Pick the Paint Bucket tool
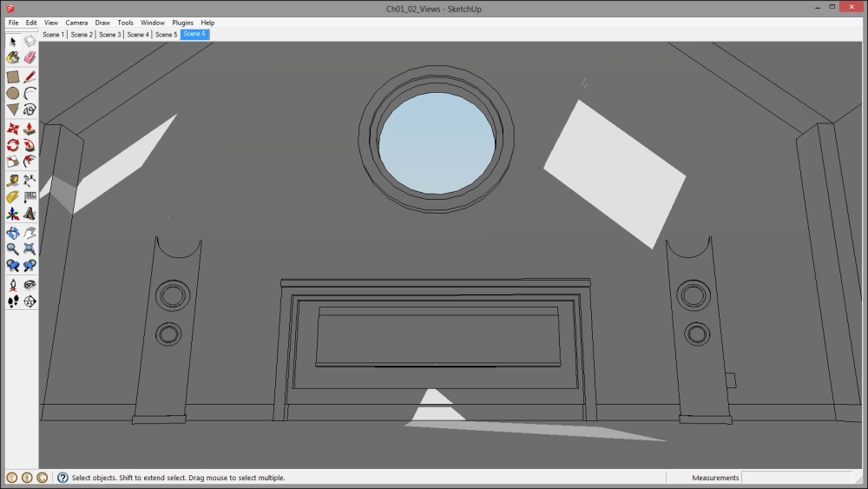Viewport: 868px width, 489px height. click(x=13, y=57)
